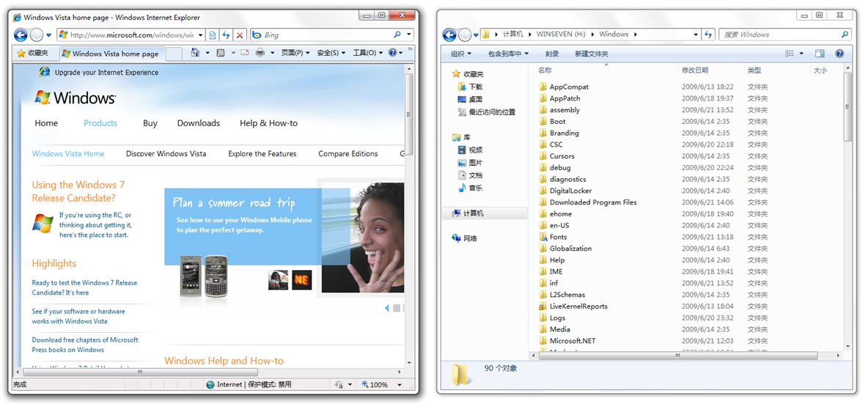This screenshot has width=868, height=407.
Task: Click the Change view icon in Explorer
Action: click(x=790, y=54)
